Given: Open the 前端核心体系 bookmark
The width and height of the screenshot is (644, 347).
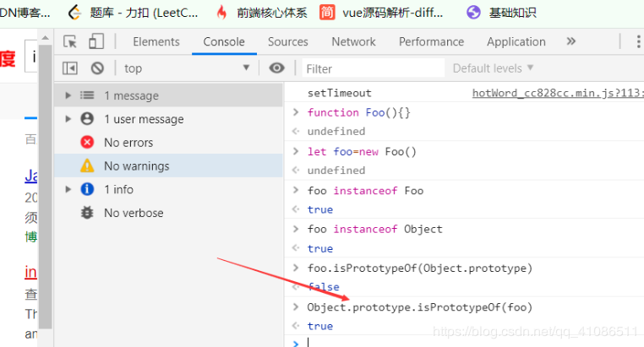Looking at the screenshot, I should pos(261,13).
